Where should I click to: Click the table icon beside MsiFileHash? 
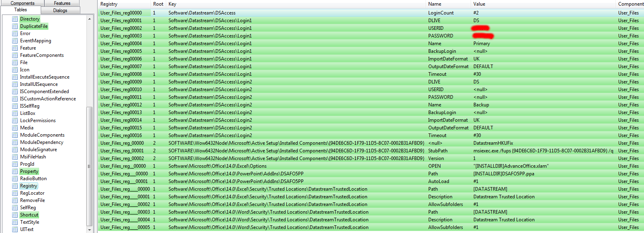[x=15, y=157]
